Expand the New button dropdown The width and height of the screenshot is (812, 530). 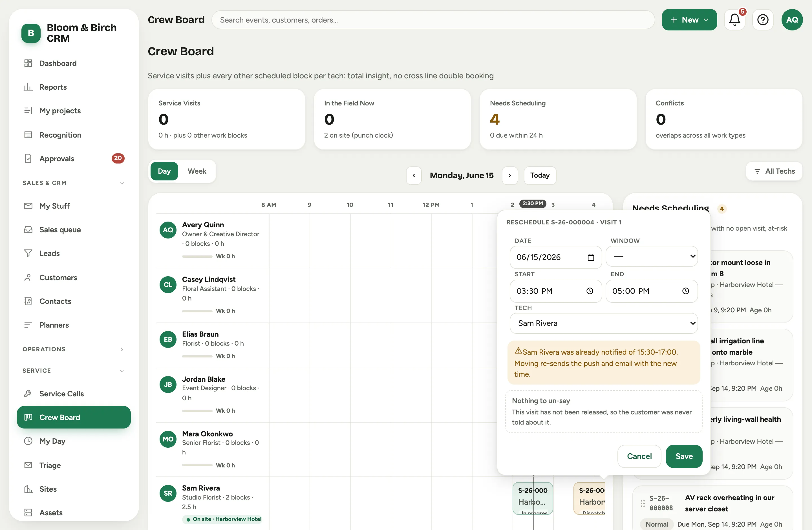(689, 20)
